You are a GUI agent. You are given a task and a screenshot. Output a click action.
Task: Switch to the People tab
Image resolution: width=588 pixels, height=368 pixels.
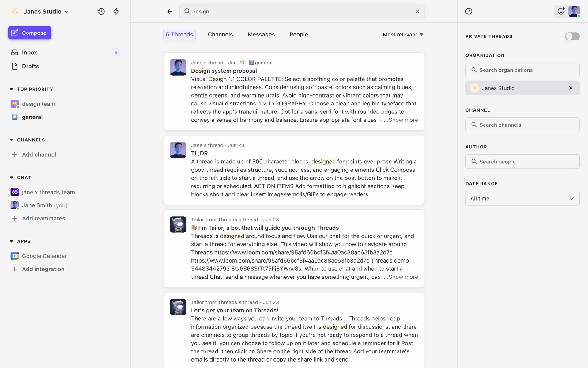[299, 34]
